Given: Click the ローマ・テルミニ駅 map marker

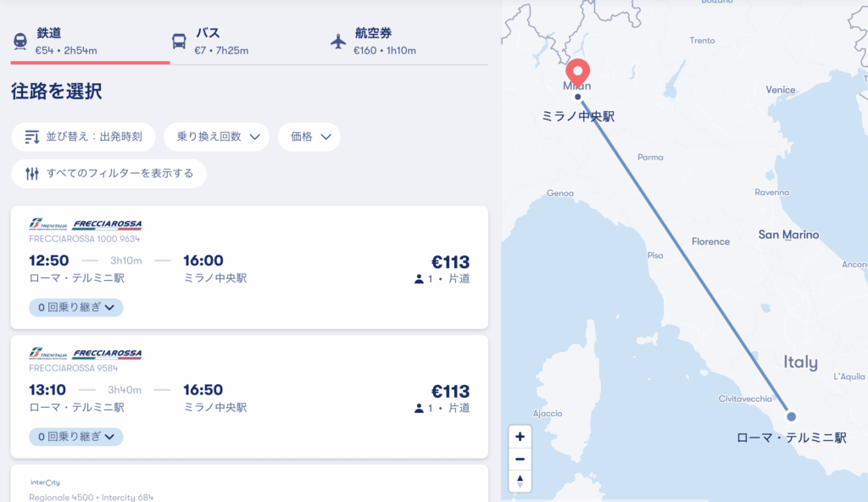Looking at the screenshot, I should pyautogui.click(x=792, y=416).
